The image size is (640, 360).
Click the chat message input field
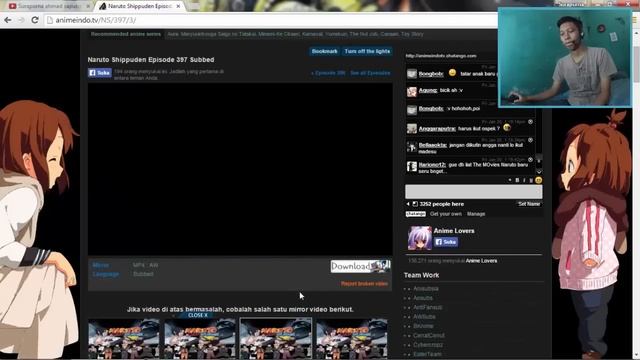click(x=473, y=191)
